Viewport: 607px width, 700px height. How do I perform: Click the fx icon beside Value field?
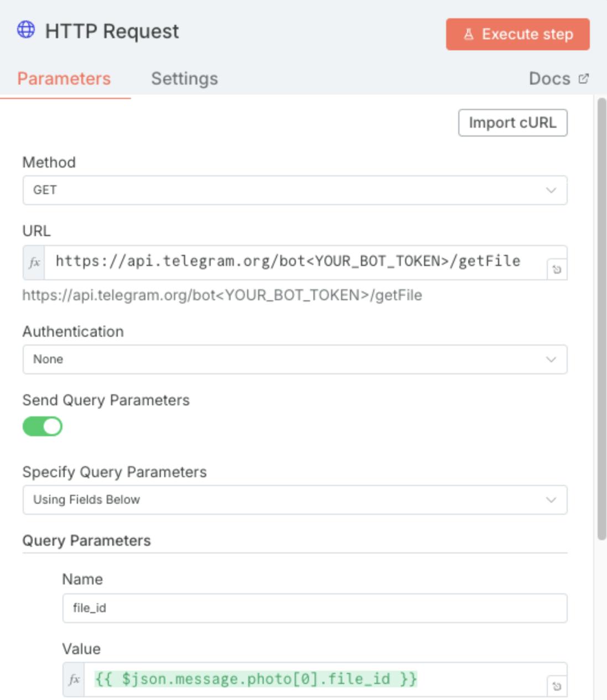tap(74, 679)
